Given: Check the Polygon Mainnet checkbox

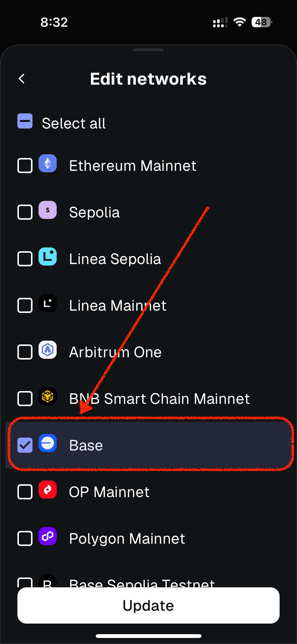Looking at the screenshot, I should 25,538.
